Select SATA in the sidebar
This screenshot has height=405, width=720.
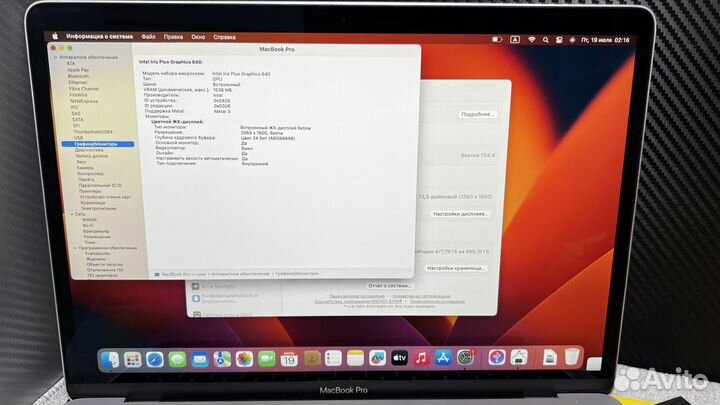tap(78, 119)
